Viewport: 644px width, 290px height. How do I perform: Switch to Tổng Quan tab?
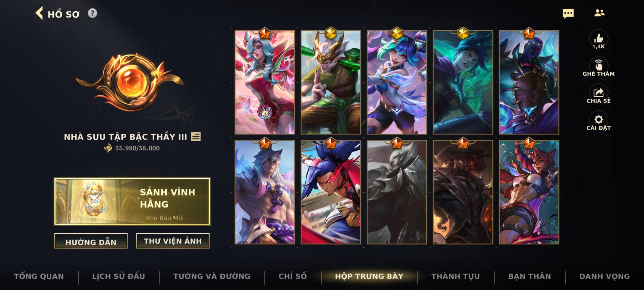(x=39, y=276)
